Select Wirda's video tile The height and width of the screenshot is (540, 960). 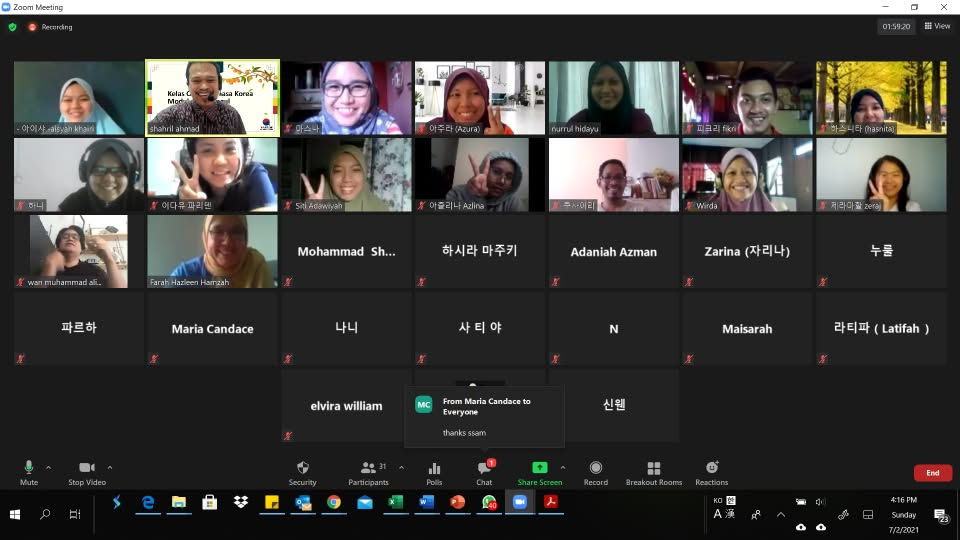tap(748, 174)
